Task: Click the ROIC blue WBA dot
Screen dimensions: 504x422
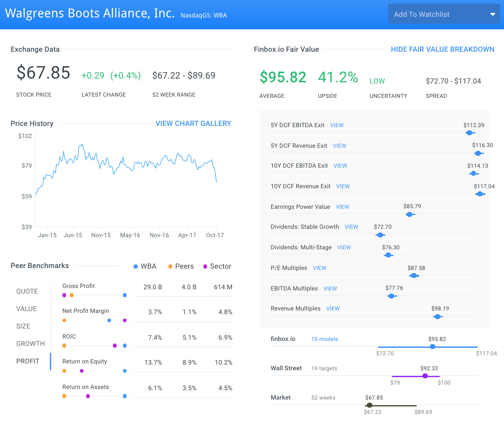Action: pos(125,346)
